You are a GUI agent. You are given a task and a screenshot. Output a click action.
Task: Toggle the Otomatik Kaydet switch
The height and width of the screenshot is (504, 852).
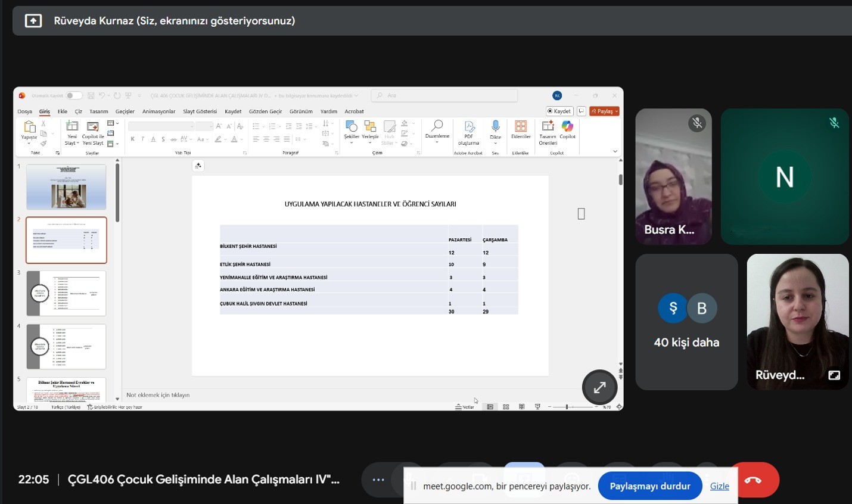point(73,95)
